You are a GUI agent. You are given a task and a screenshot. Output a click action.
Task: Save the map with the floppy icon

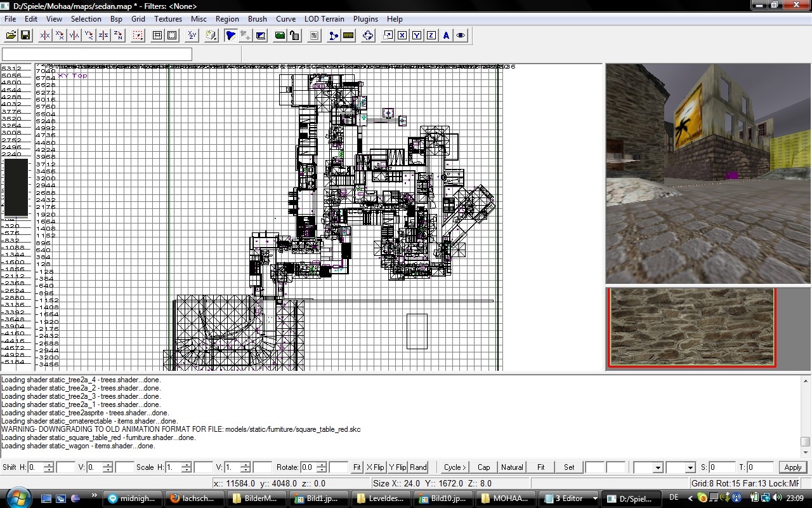(26, 36)
